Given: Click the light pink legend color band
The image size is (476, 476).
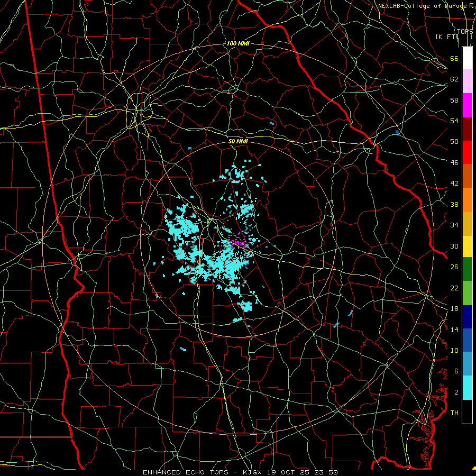Looking at the screenshot, I should coord(467,81).
